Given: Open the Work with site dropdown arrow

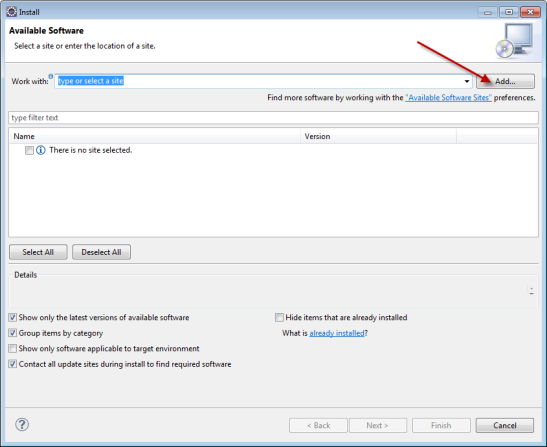Looking at the screenshot, I should click(x=466, y=81).
